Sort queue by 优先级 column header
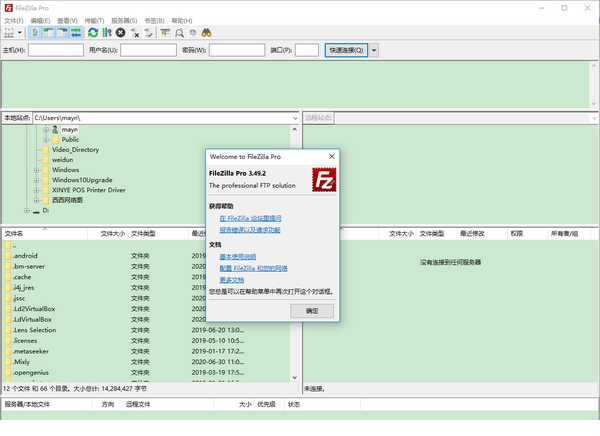The width and height of the screenshot is (600, 436). pos(267,404)
